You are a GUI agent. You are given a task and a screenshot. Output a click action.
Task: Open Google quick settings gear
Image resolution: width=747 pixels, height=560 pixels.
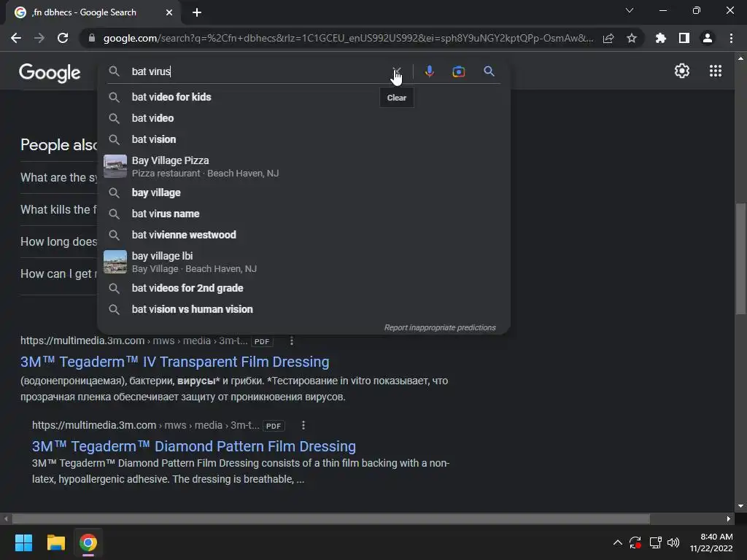pyautogui.click(x=682, y=71)
